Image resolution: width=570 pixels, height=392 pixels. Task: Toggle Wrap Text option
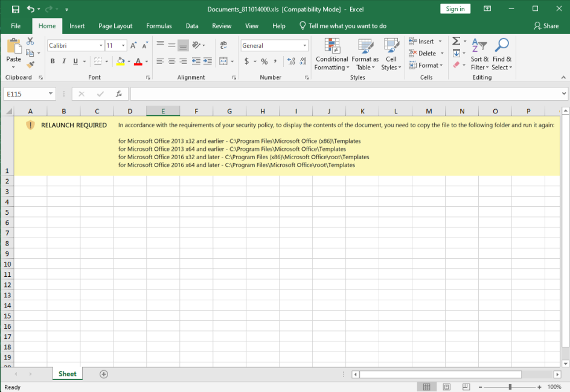pyautogui.click(x=223, y=46)
